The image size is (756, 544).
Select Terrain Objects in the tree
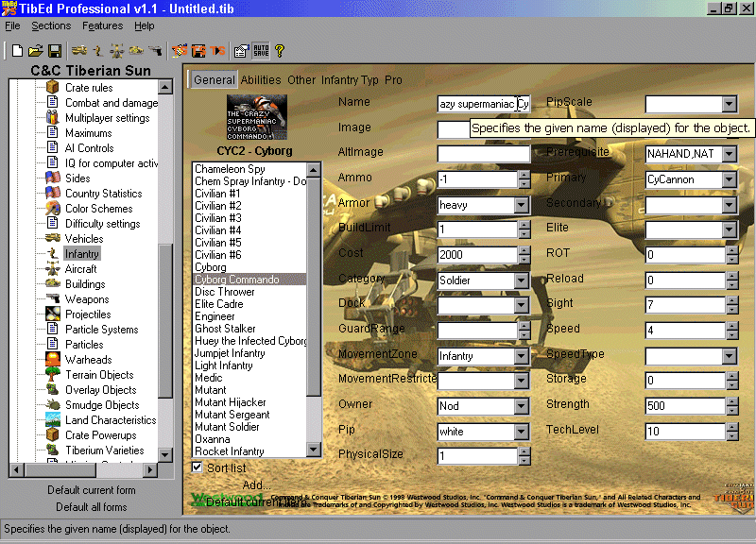point(99,375)
